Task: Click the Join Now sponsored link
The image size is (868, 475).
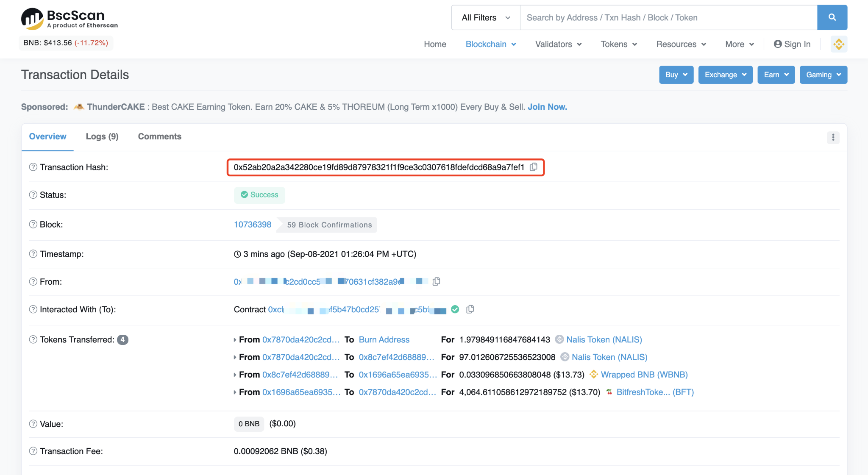Action: tap(547, 107)
